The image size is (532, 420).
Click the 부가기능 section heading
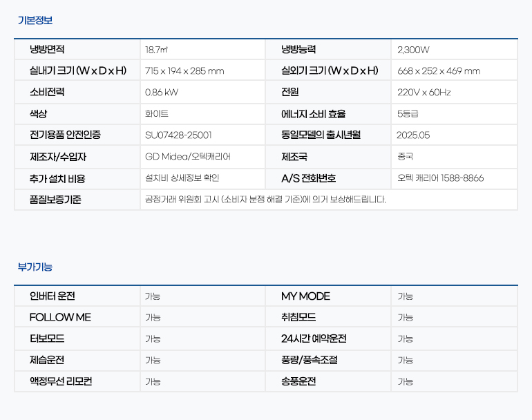tap(35, 267)
